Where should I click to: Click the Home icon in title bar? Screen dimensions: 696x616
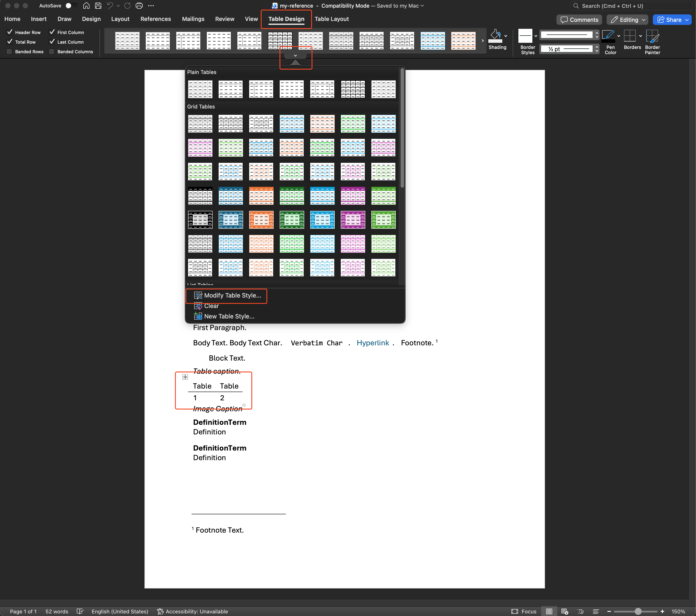(x=86, y=6)
